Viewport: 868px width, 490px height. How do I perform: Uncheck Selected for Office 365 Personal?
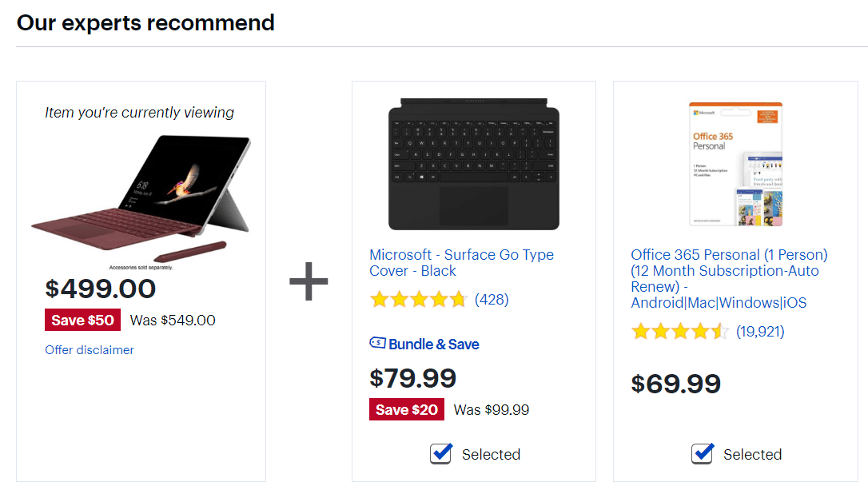click(x=702, y=453)
